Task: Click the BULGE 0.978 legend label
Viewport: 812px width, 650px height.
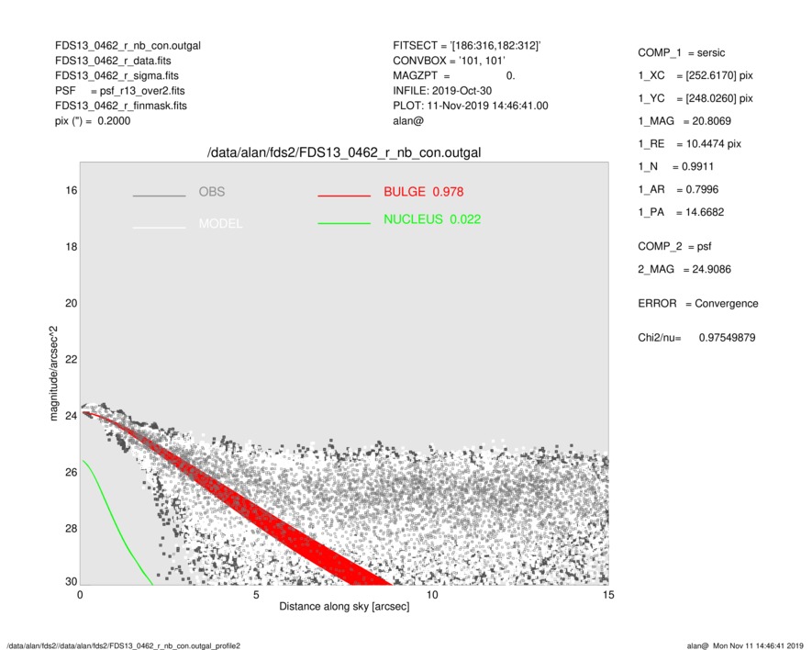Action: pyautogui.click(x=424, y=192)
